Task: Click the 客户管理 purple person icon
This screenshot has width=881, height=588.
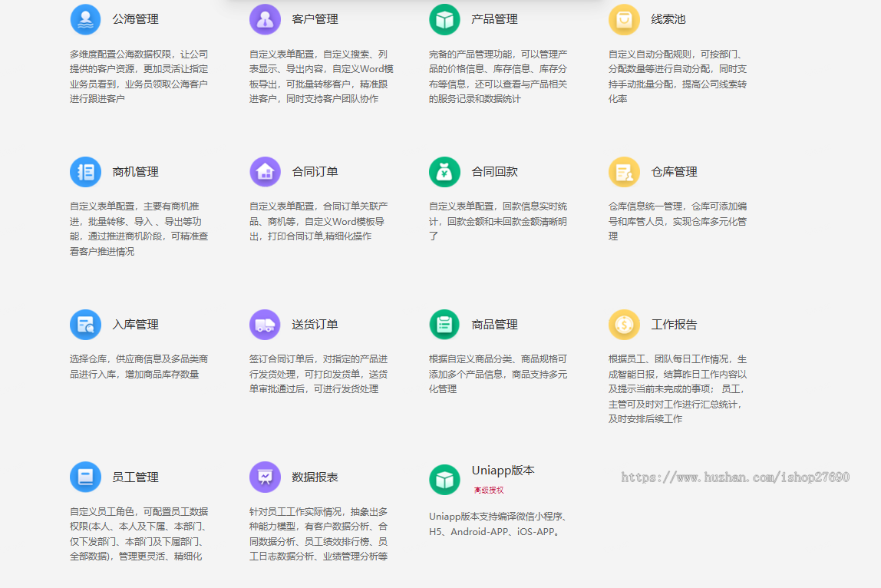Action: [265, 19]
